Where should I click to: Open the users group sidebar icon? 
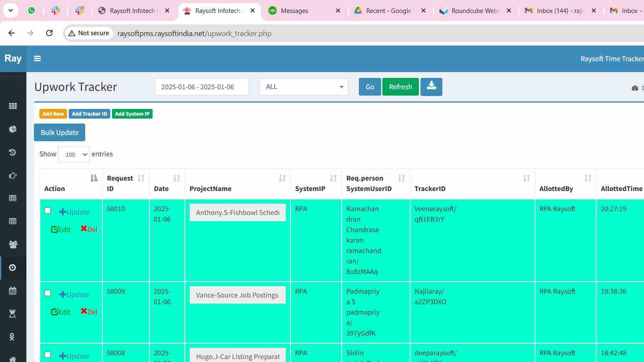[x=13, y=244]
